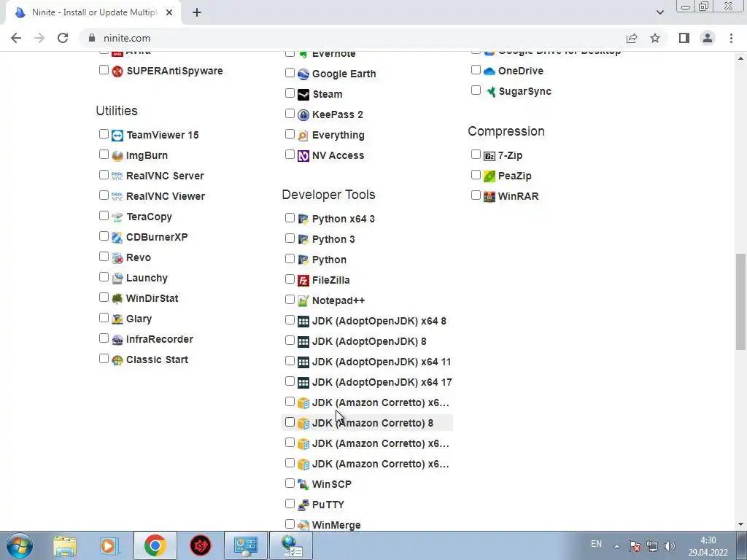The width and height of the screenshot is (747, 560).
Task: Click the EN language indicator
Action: point(596,544)
